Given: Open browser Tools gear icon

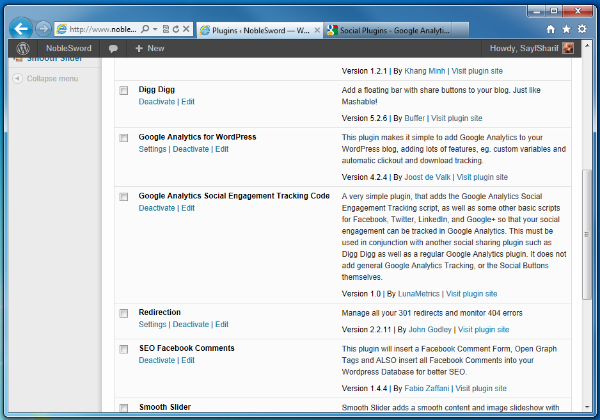Looking at the screenshot, I should coord(582,29).
